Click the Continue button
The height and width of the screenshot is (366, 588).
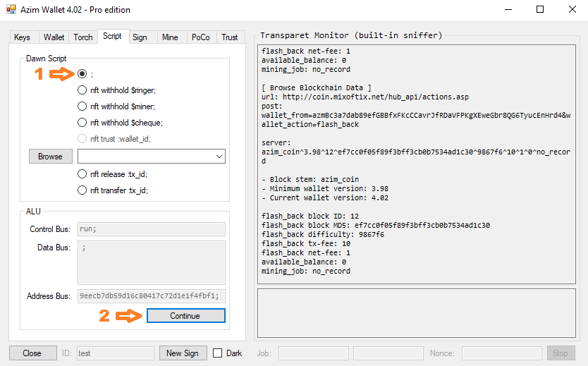tap(186, 316)
